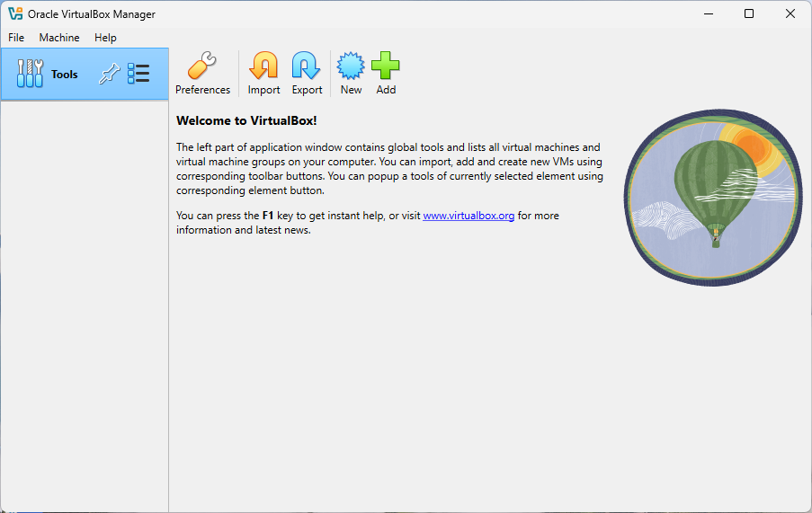Image resolution: width=812 pixels, height=513 pixels.
Task: Click the empty virtual machine list area
Action: click(85, 305)
